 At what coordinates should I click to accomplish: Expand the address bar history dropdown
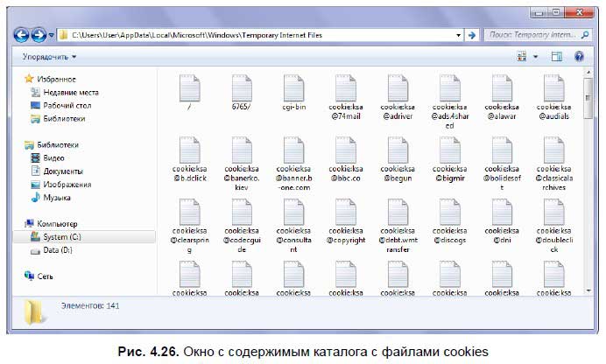[459, 35]
